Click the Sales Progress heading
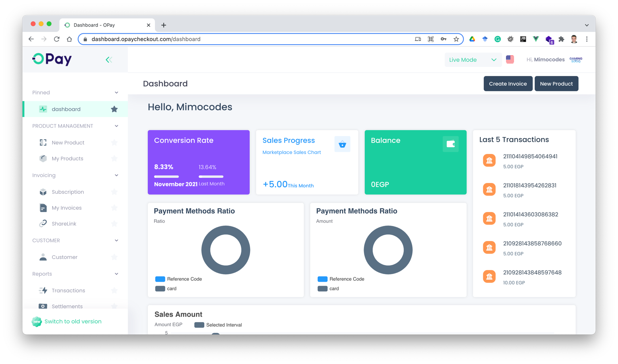618x364 pixels. pos(289,140)
